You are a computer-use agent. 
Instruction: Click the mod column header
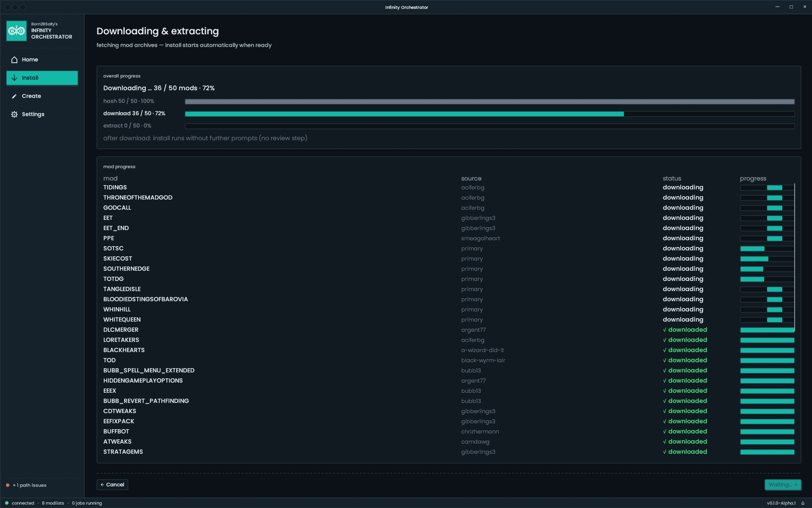tap(110, 178)
